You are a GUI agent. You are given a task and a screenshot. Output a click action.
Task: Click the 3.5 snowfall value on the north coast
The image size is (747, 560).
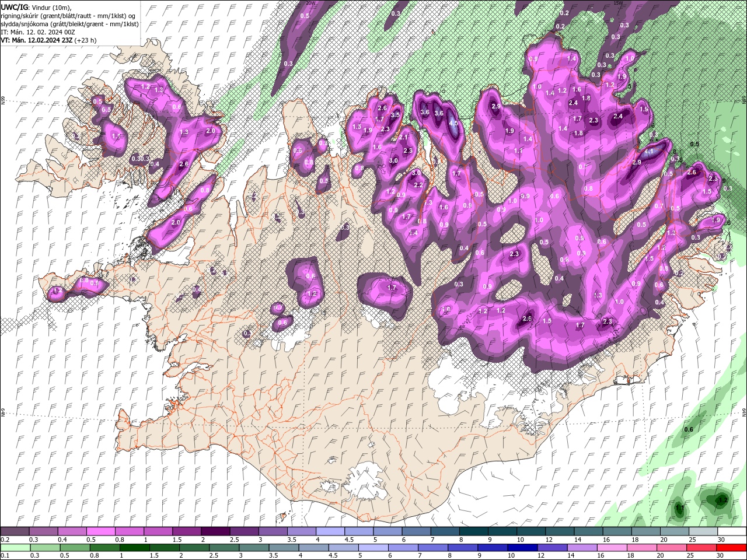pyautogui.click(x=395, y=116)
